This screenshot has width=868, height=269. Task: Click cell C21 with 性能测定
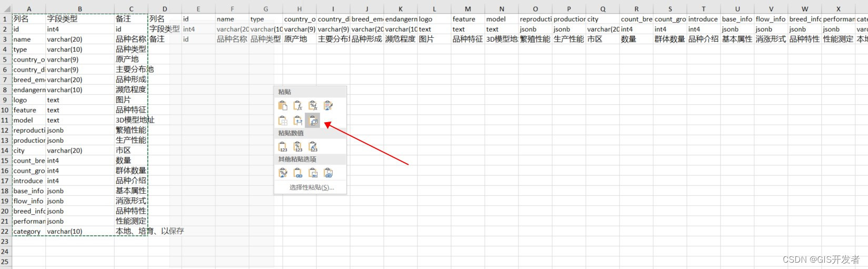point(131,221)
